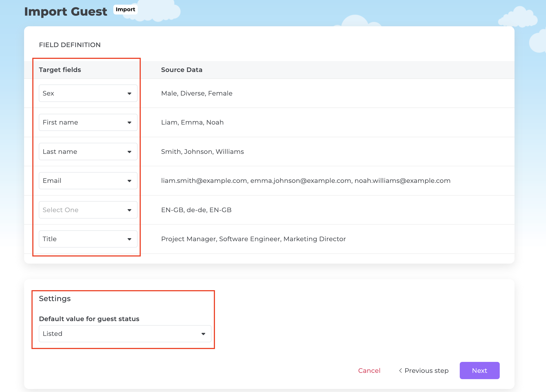Click the 'Project Manager, Software Engineer' source data
This screenshot has width=546, height=392.
click(253, 239)
